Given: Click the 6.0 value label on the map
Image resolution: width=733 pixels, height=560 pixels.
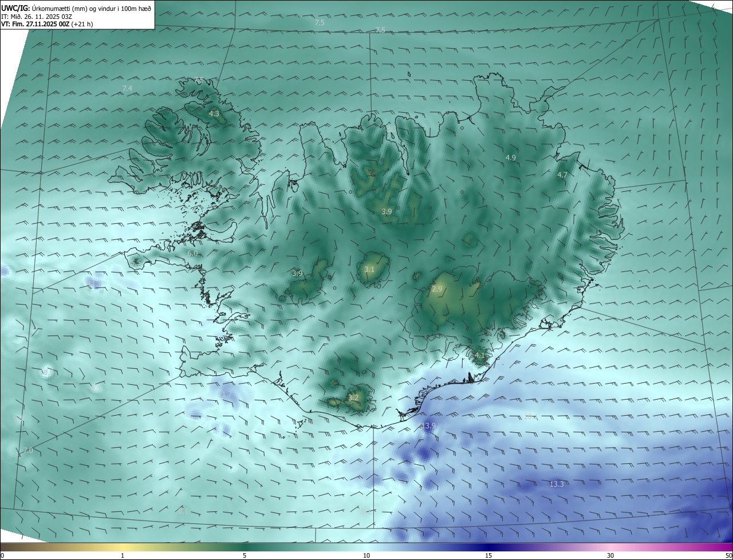Looking at the screenshot, I should [192, 253].
